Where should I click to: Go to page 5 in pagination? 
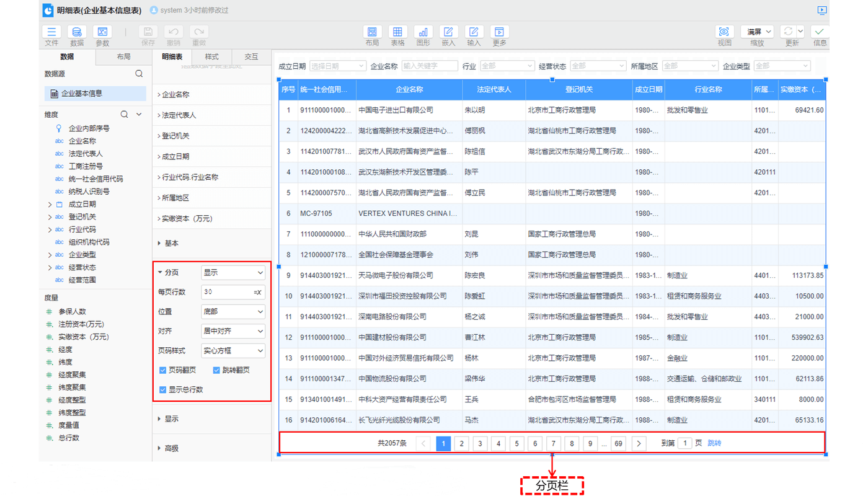click(x=517, y=443)
